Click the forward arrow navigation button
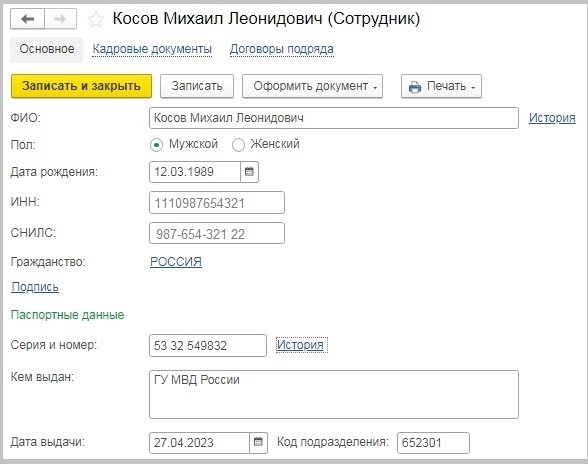The image size is (588, 464). [x=60, y=19]
